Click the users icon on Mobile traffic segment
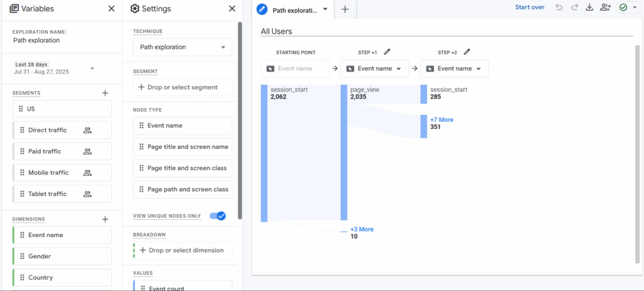Image resolution: width=644 pixels, height=291 pixels. point(87,173)
